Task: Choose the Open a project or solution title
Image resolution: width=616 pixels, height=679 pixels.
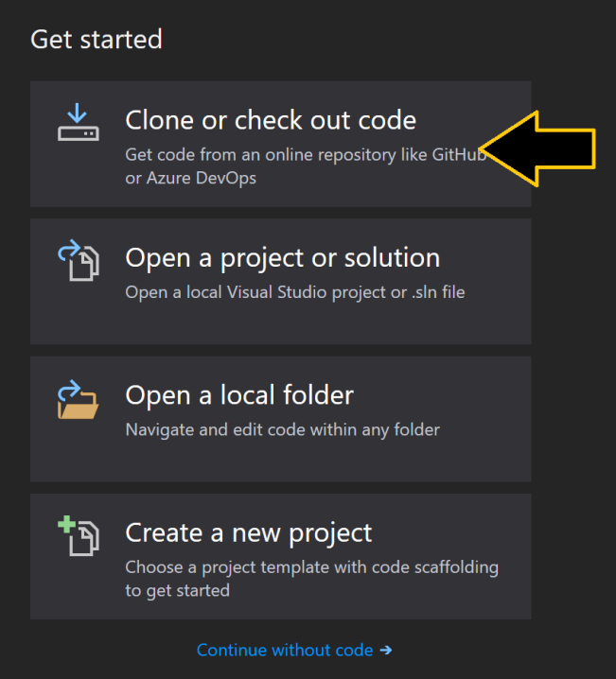Action: [282, 258]
